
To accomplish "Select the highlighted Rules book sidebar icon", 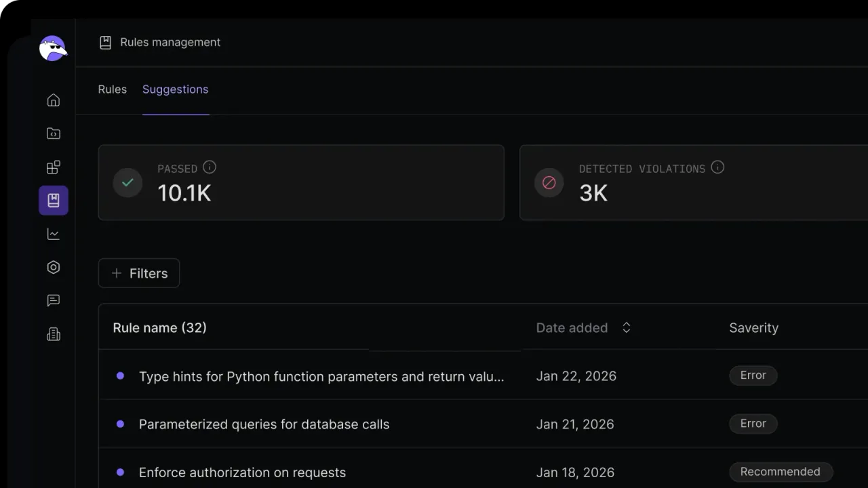I will point(54,201).
